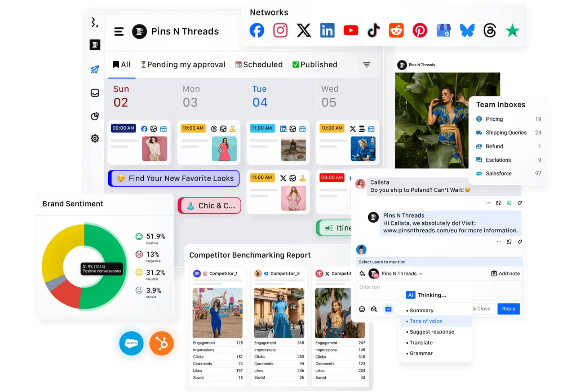Click the 13% Negative legend entry
This screenshot has height=392, width=588.
(148, 257)
